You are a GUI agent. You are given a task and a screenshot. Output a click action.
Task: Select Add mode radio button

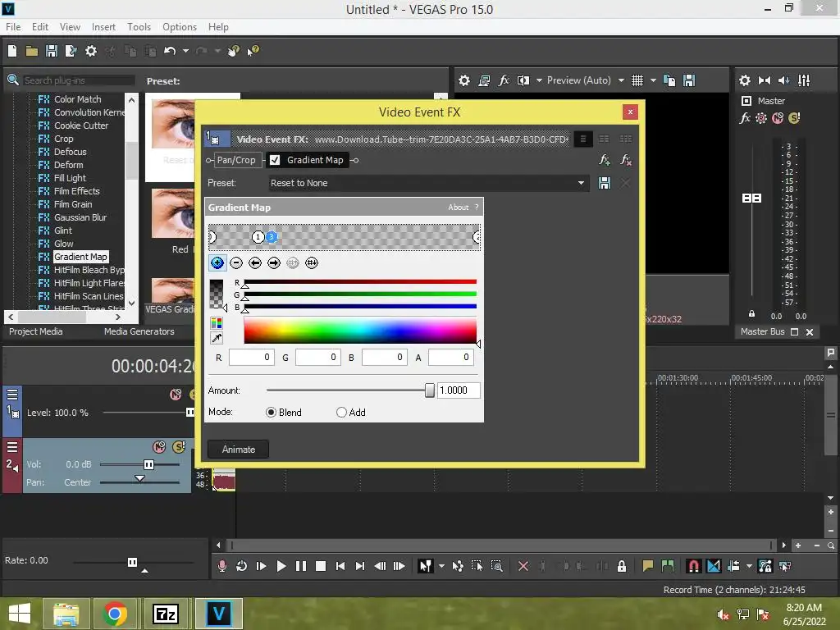click(x=341, y=412)
